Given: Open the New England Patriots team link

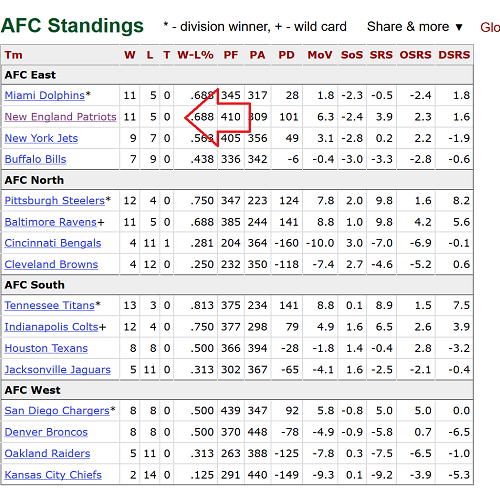Looking at the screenshot, I should tap(60, 117).
